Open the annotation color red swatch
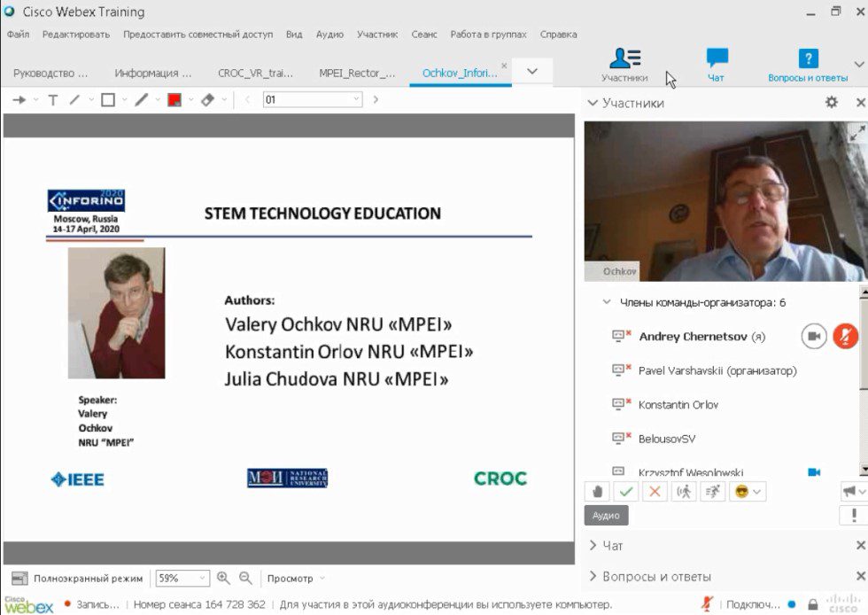Viewport: 868px width, 615px height. pos(174,100)
